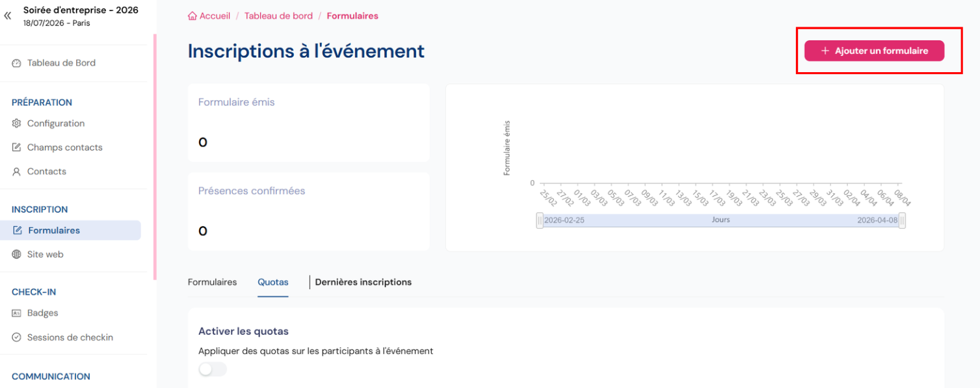Image resolution: width=980 pixels, height=388 pixels.
Task: Click Ajouter un formulaire button
Action: [874, 51]
